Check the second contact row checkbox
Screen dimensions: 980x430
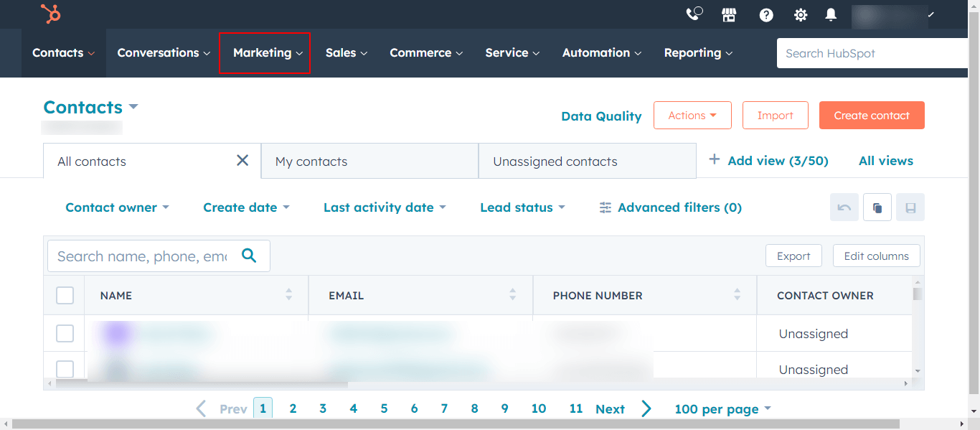point(64,369)
